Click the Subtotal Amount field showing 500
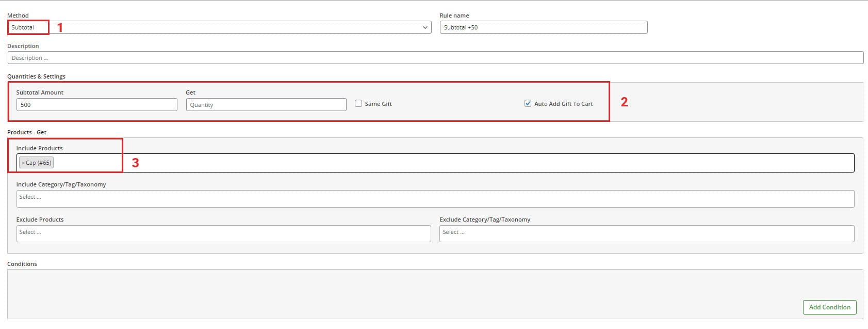Image resolution: width=868 pixels, height=329 pixels. (96, 105)
